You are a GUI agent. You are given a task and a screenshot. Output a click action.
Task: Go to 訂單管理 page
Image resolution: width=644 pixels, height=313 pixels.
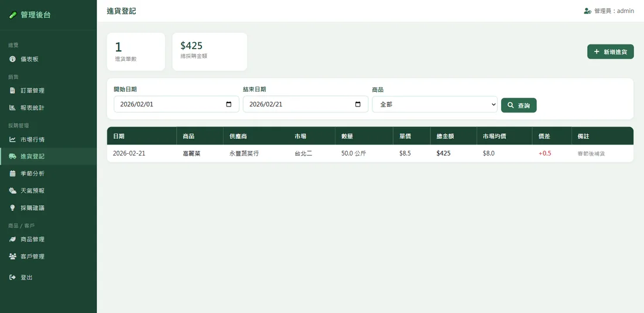[49, 91]
